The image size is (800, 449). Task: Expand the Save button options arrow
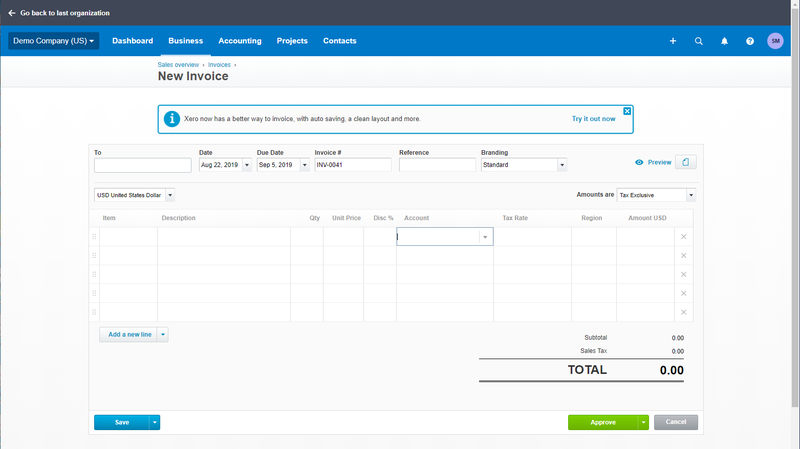click(155, 422)
